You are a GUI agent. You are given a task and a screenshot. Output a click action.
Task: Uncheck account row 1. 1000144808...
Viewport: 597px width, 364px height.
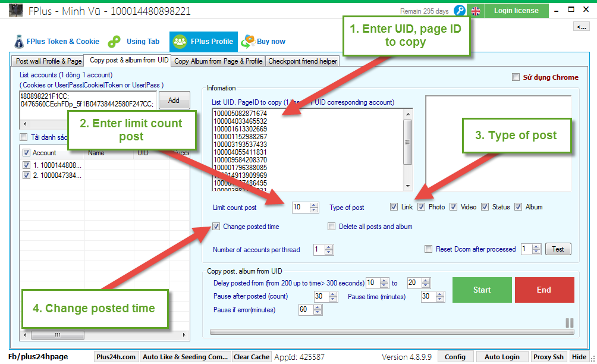[26, 165]
